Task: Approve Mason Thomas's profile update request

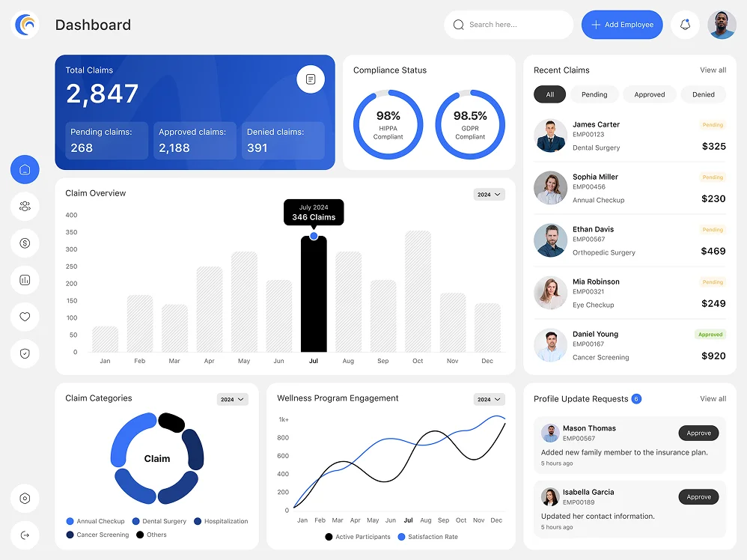Action: [x=698, y=433]
